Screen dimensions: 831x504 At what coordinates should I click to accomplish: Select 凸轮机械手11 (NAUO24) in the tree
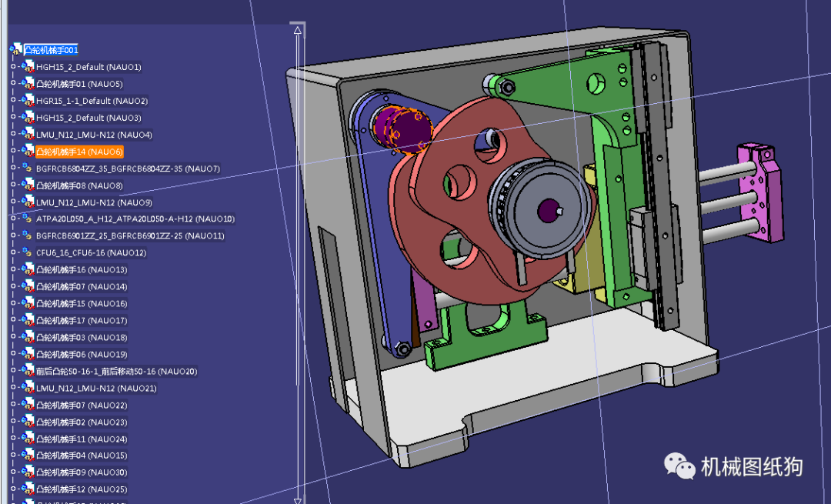coord(82,439)
